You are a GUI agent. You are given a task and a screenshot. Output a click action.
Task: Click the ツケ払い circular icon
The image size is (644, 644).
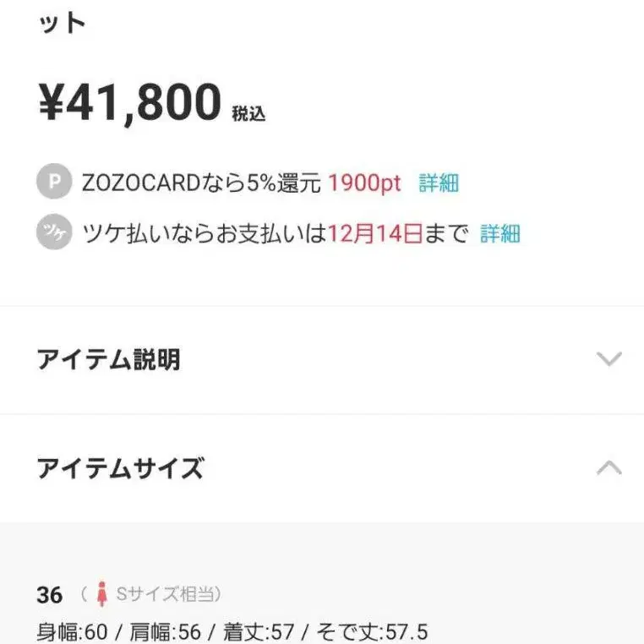coord(54,233)
